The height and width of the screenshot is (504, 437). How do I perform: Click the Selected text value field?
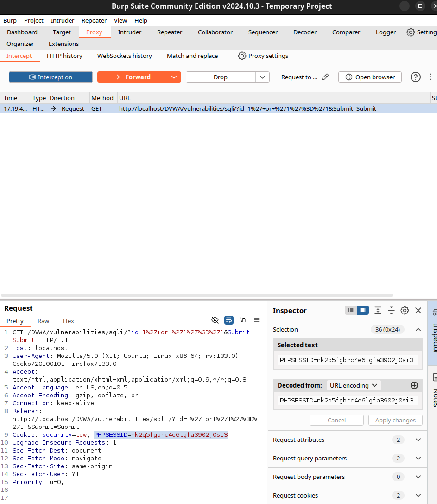click(x=348, y=360)
